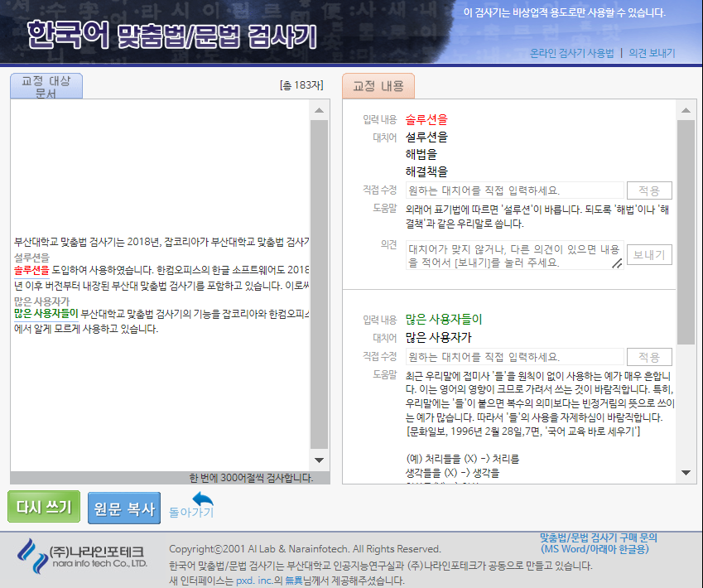The width and height of the screenshot is (703, 588).
Task: Select replacement 많은 사용자가
Action: coord(439,337)
